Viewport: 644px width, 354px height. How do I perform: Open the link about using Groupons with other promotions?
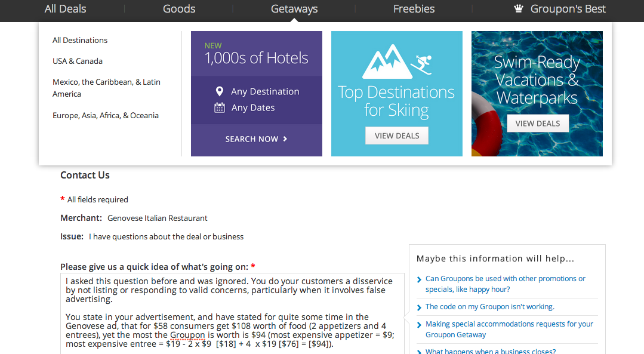coord(505,284)
